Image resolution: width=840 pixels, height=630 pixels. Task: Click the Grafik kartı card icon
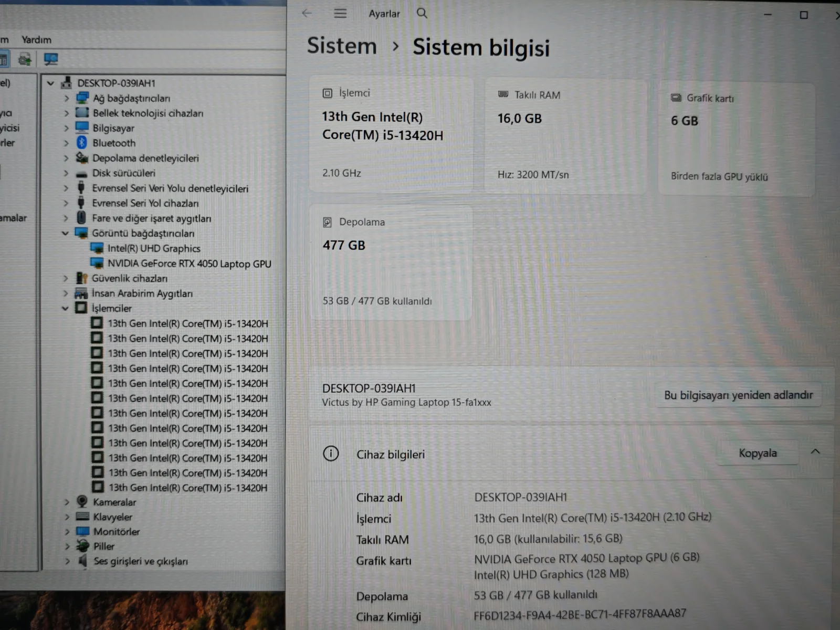coord(676,98)
